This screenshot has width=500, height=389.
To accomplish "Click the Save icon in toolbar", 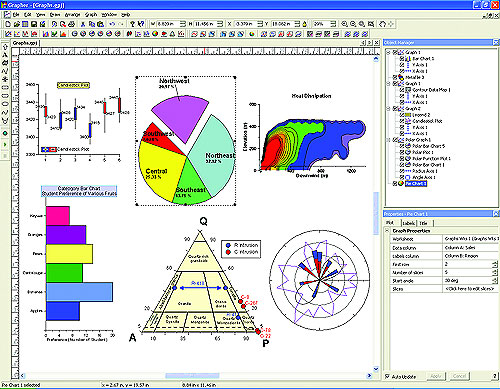I will (34, 24).
